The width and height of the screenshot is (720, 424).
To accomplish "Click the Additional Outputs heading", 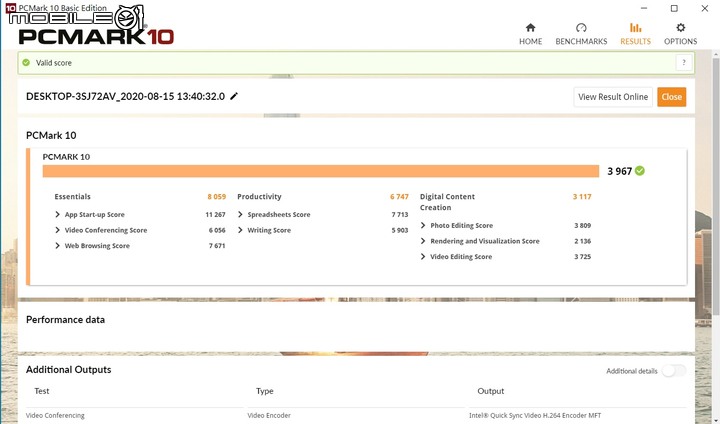I will pyautogui.click(x=68, y=370).
